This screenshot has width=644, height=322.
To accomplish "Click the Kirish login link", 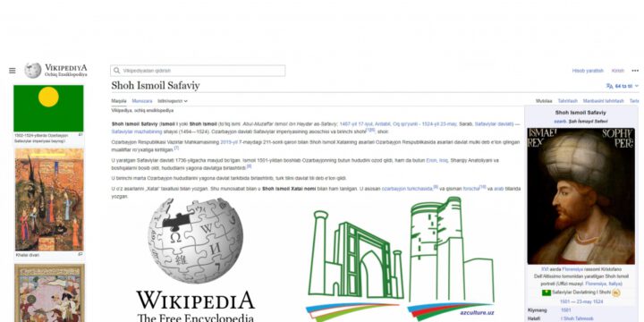I will tap(618, 71).
